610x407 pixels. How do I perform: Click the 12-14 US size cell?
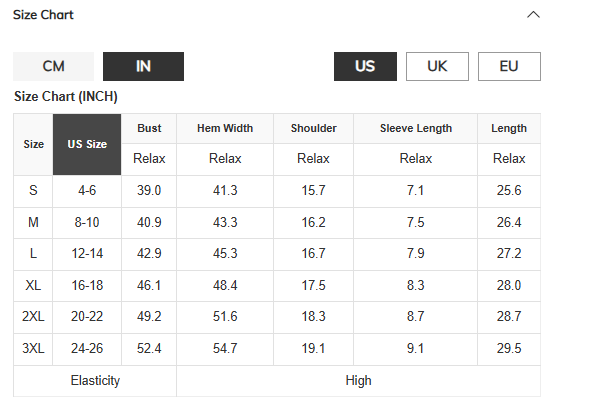[87, 254]
